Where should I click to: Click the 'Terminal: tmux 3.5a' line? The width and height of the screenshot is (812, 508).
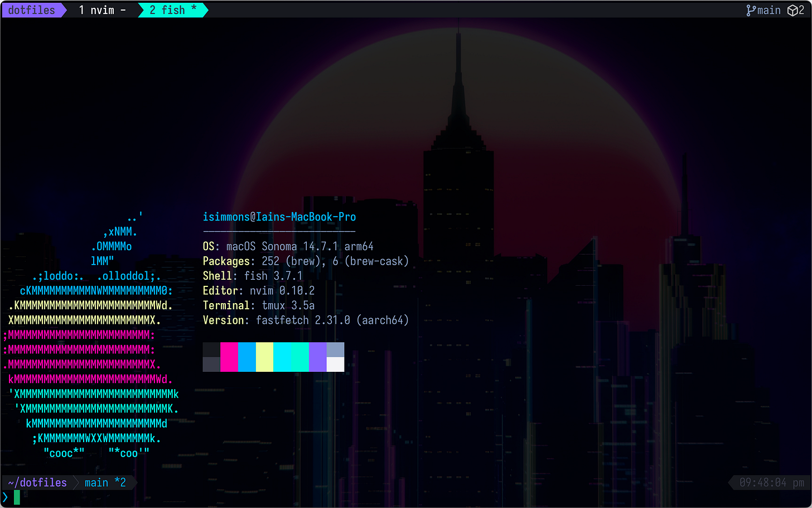tap(259, 305)
